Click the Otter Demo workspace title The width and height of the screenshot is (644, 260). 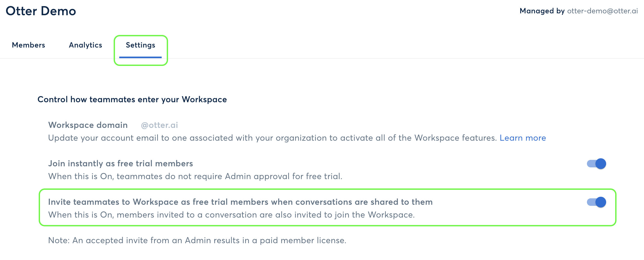coord(41,11)
